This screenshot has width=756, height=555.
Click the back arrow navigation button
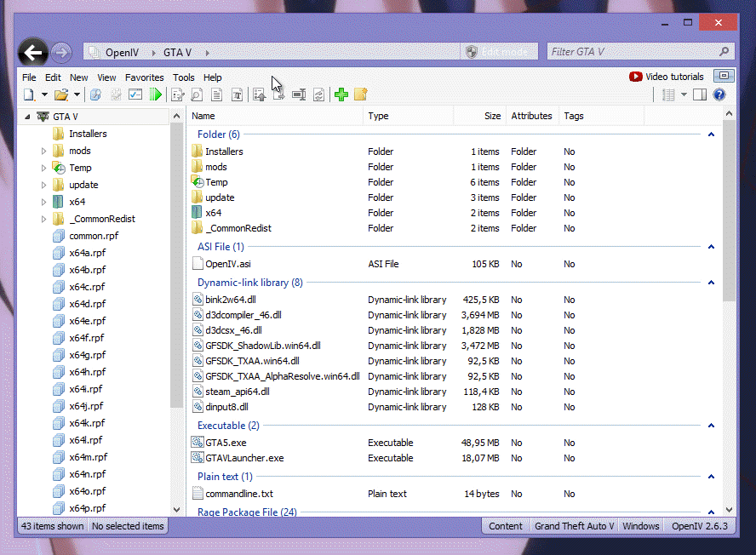point(33,53)
